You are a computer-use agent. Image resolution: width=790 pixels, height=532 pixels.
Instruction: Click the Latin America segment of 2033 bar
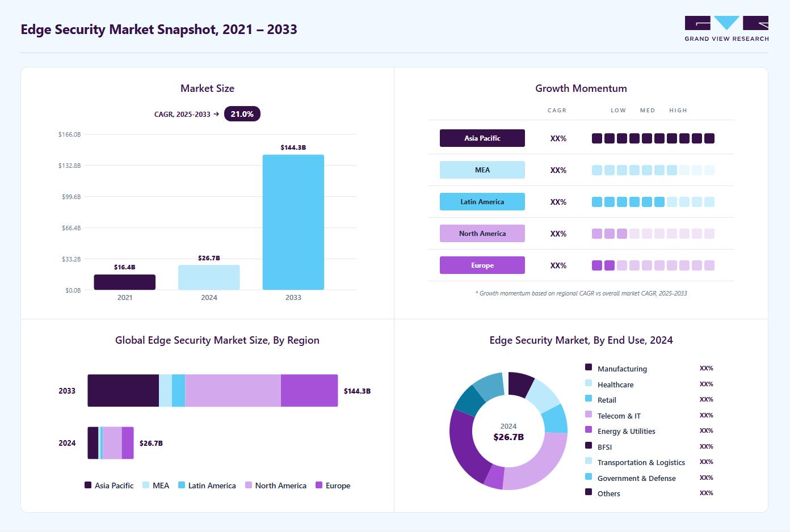click(x=178, y=391)
